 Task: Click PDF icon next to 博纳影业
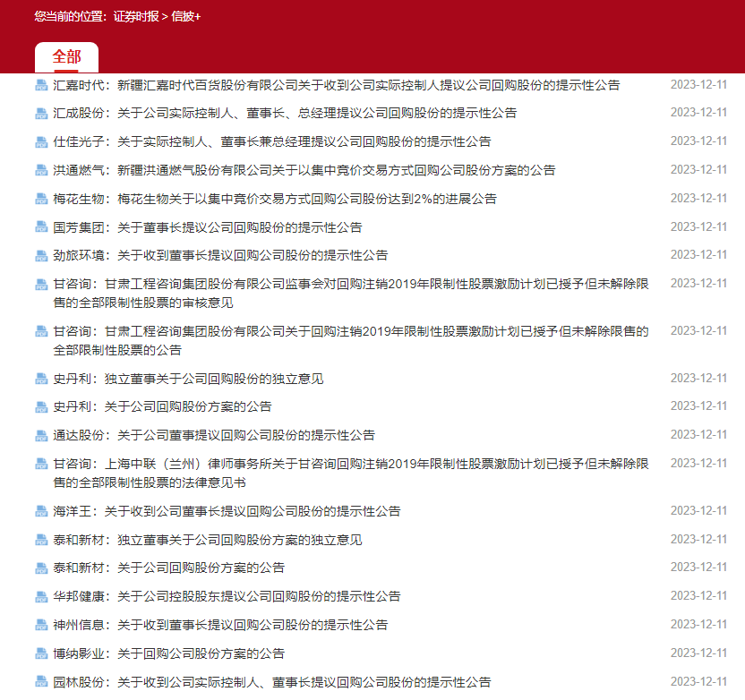coord(41,653)
